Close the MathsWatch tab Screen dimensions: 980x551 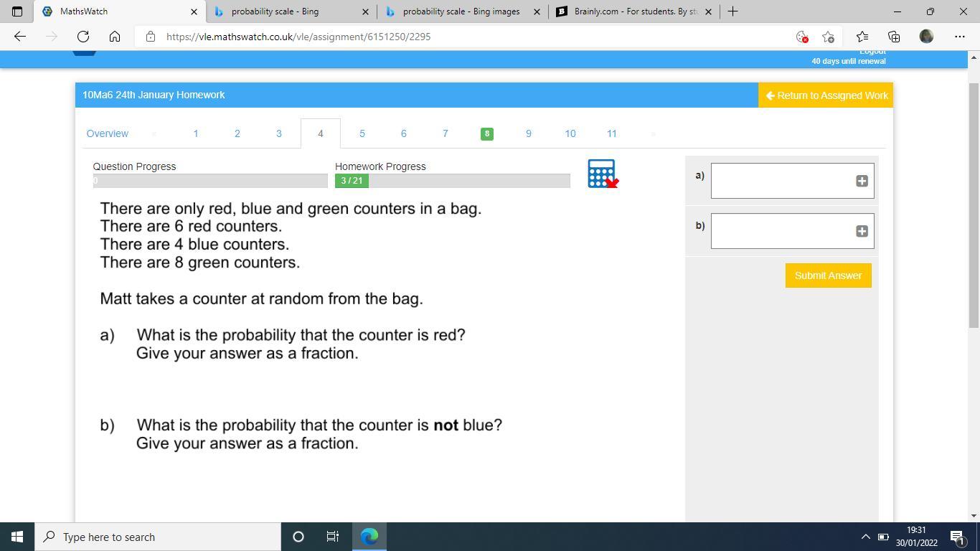194,11
